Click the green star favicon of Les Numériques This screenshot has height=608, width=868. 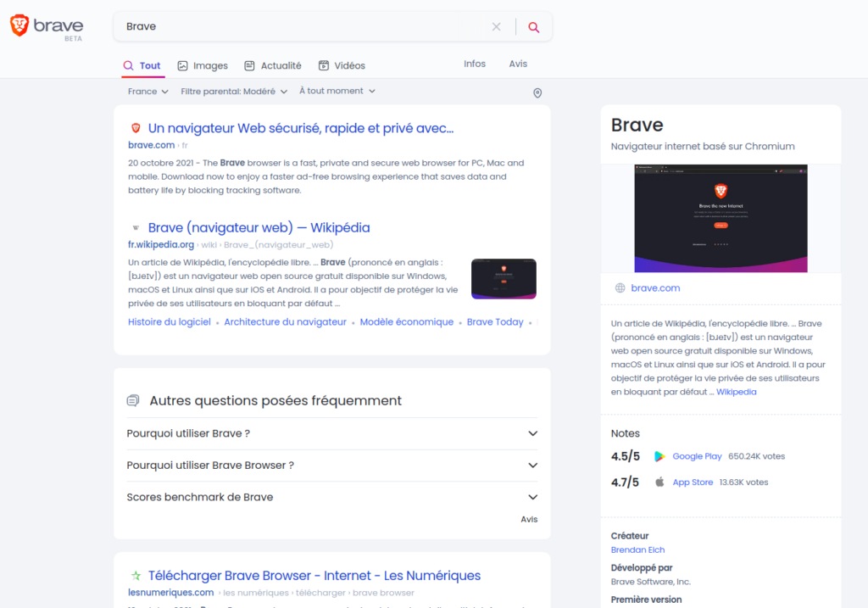(136, 575)
